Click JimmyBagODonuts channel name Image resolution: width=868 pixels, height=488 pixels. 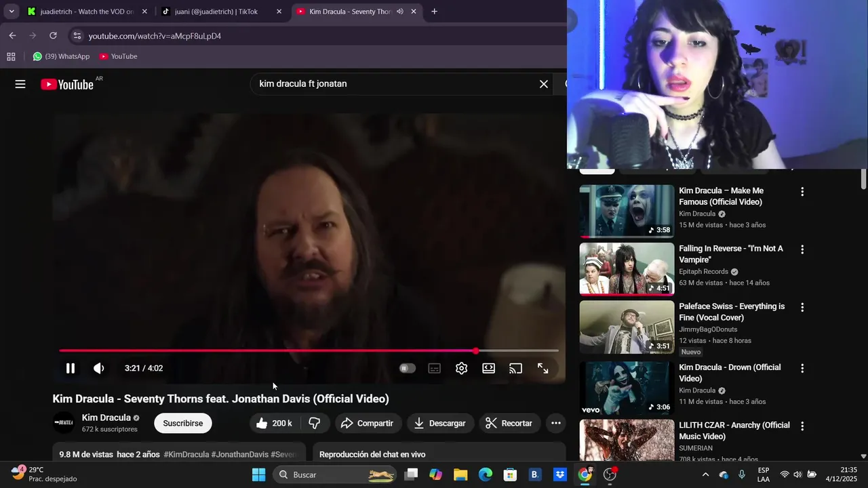pyautogui.click(x=708, y=329)
